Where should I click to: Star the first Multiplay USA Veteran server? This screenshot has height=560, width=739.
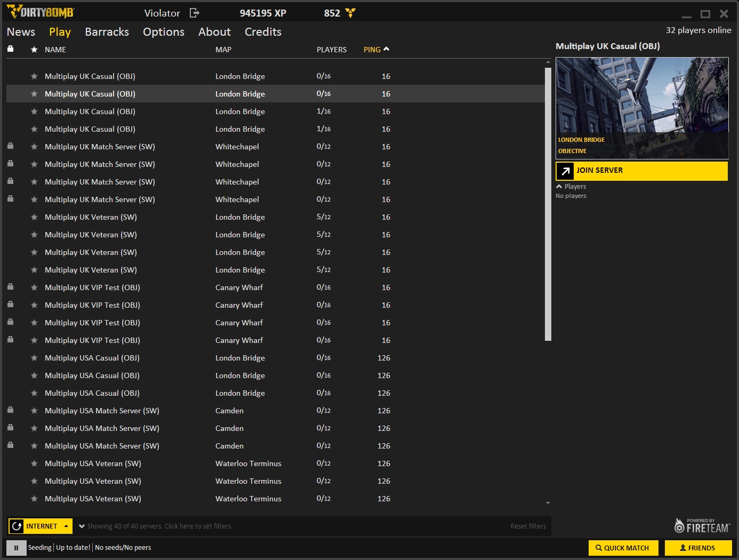[34, 463]
